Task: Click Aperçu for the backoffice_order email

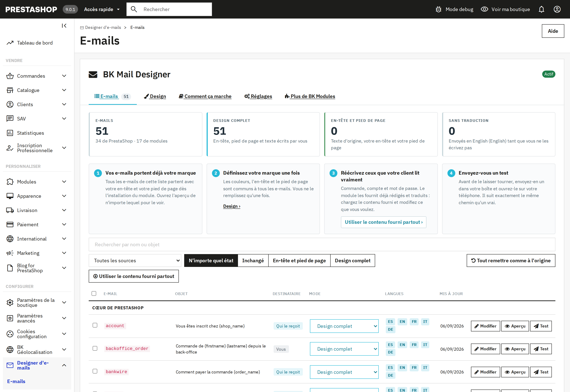Action: click(x=515, y=349)
